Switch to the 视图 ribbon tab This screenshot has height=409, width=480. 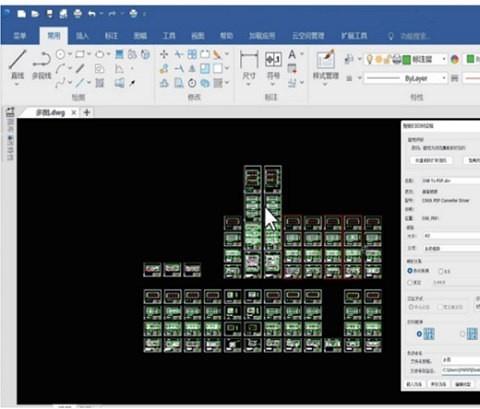(198, 36)
